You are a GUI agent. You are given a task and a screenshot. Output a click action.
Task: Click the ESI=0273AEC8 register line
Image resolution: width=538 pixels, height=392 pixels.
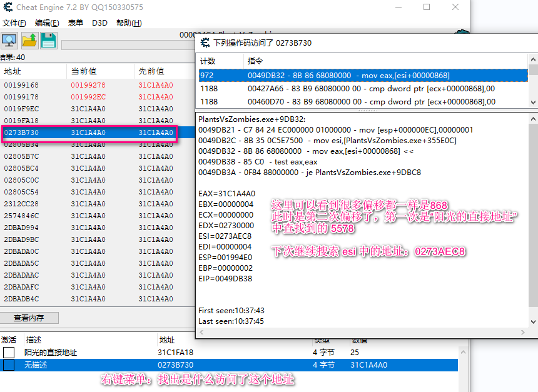click(225, 236)
